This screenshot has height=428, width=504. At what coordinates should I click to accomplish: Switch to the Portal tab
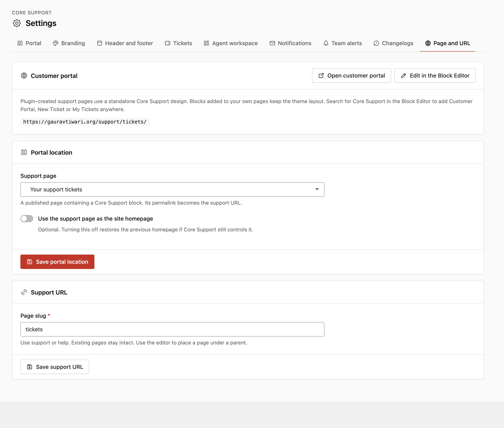coord(29,43)
